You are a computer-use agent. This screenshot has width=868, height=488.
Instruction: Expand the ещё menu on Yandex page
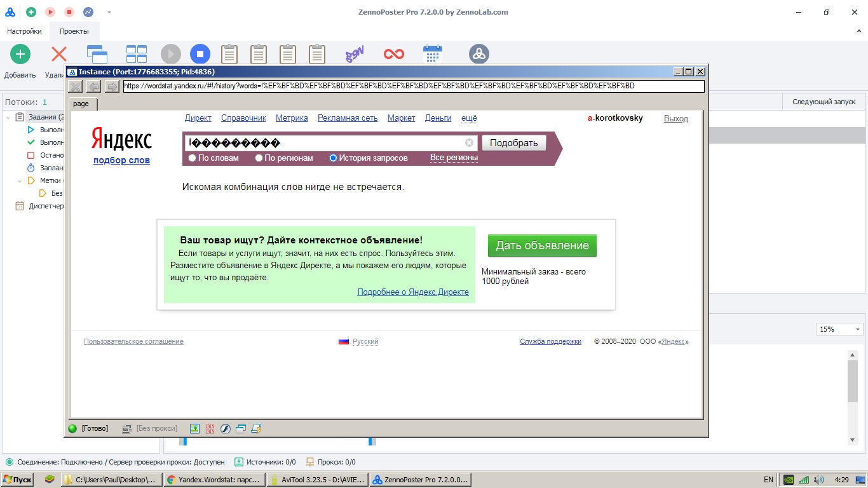(x=469, y=118)
